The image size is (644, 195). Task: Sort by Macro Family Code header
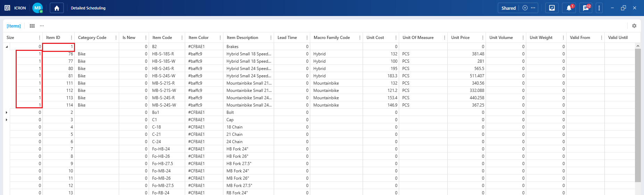pyautogui.click(x=331, y=38)
